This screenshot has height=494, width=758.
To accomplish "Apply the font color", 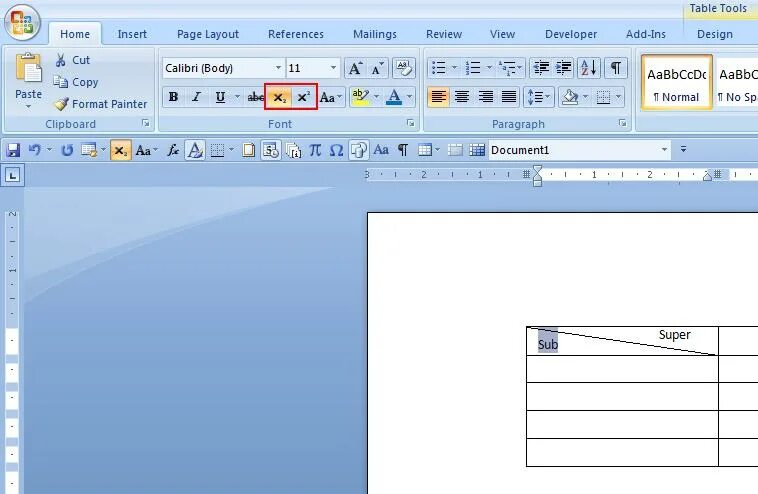I will tap(394, 97).
